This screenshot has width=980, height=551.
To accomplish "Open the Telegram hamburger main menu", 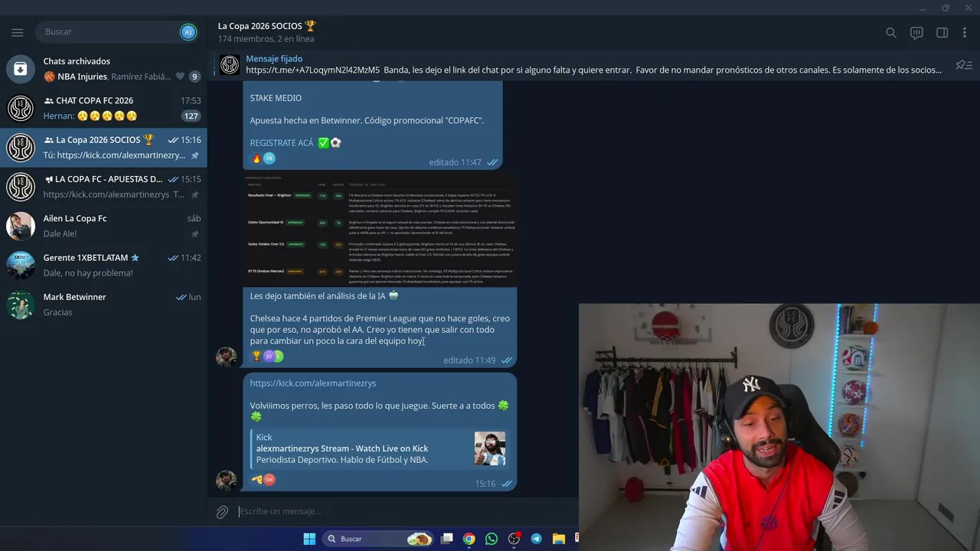I will click(17, 32).
